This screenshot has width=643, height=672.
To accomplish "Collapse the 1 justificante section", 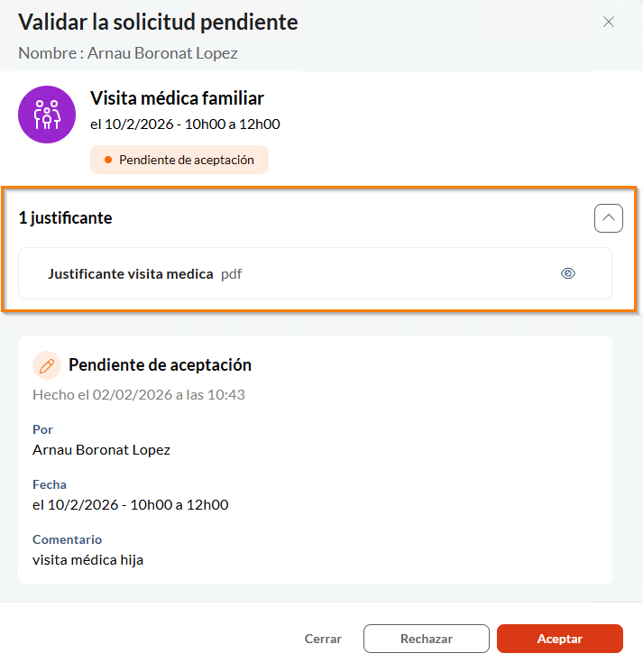I will coord(609,218).
